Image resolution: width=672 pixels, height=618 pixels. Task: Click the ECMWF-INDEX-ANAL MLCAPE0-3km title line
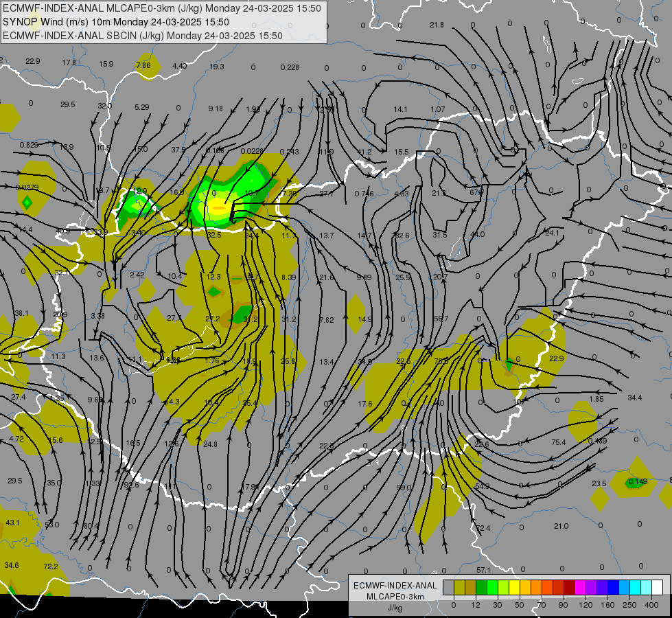tap(161, 8)
